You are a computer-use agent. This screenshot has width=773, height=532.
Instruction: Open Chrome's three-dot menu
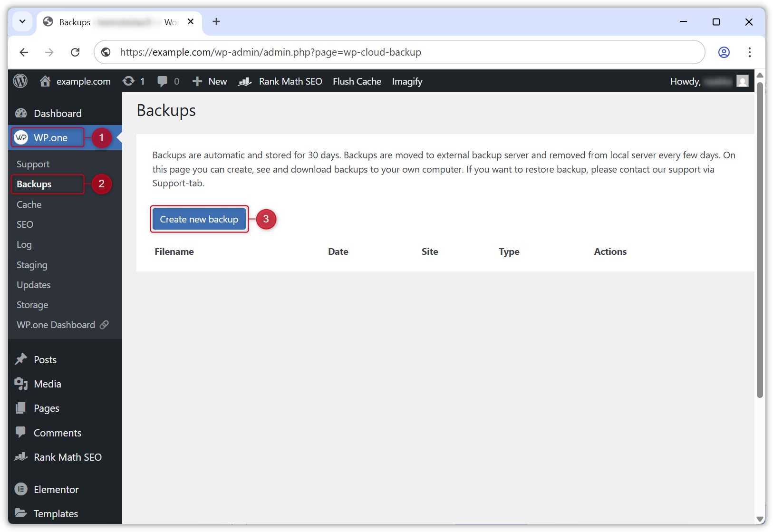point(750,52)
